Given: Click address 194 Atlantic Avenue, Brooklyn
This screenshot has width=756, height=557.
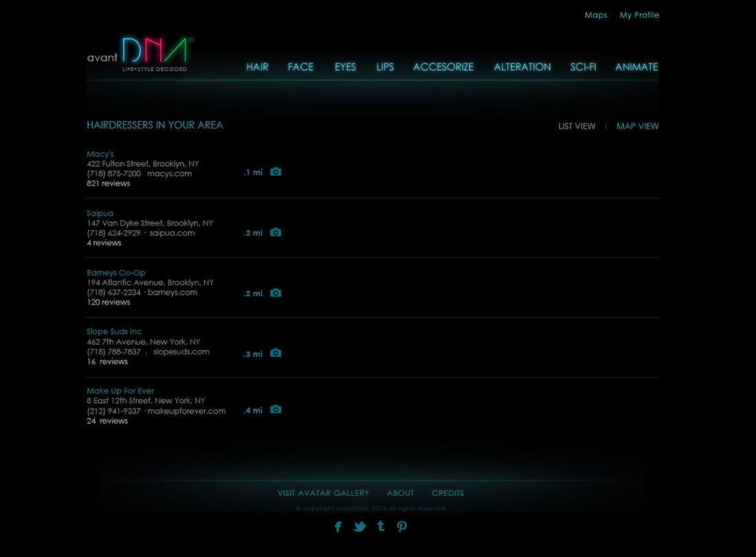Looking at the screenshot, I should pyautogui.click(x=150, y=282).
